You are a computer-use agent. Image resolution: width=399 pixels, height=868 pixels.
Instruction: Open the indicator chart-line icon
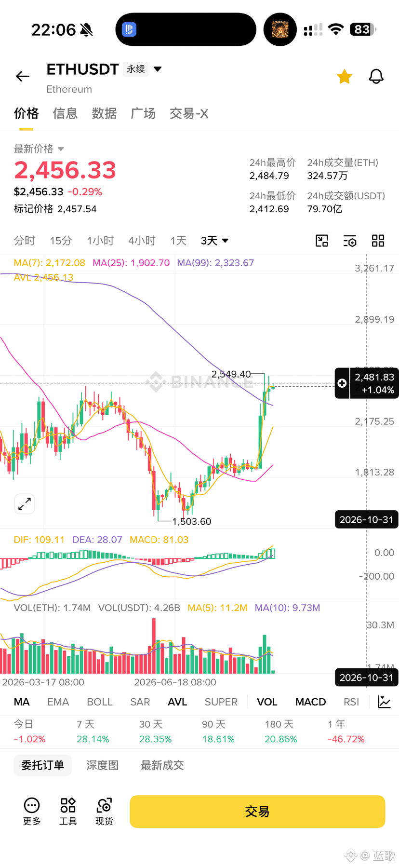(385, 702)
